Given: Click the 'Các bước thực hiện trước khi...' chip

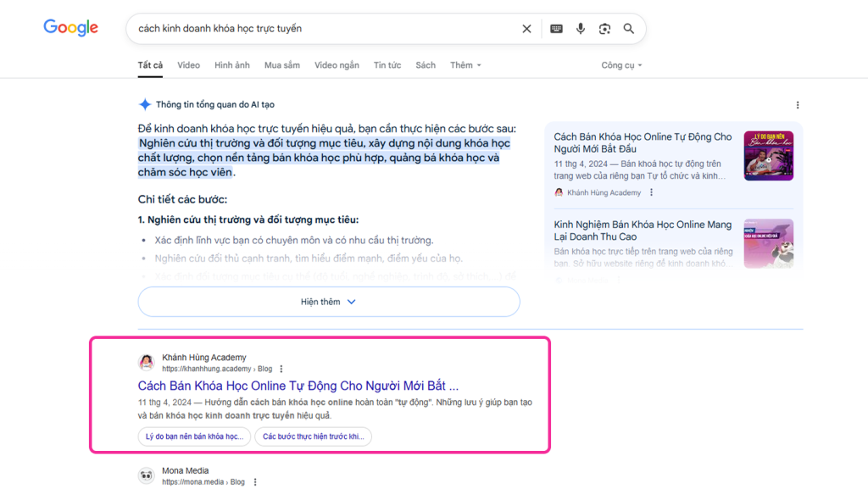Looking at the screenshot, I should pyautogui.click(x=314, y=436).
